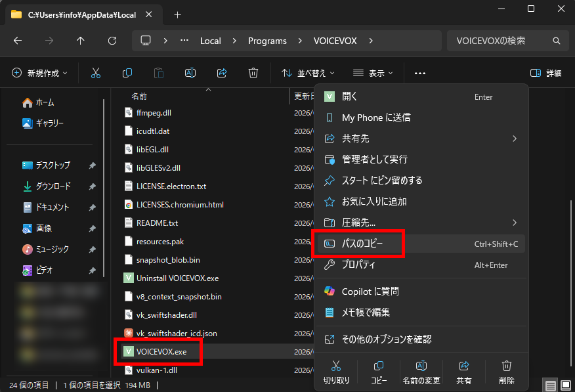Click Cut (切り取り) in context menu bottom row
Screen dimensions: 575x392
(x=336, y=372)
